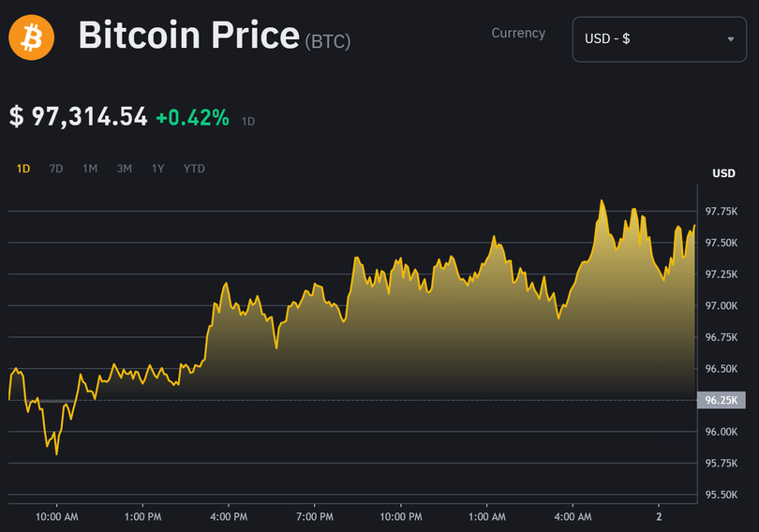Click the caret arrow in the currency selector
The image size is (759, 532).
[x=730, y=39]
